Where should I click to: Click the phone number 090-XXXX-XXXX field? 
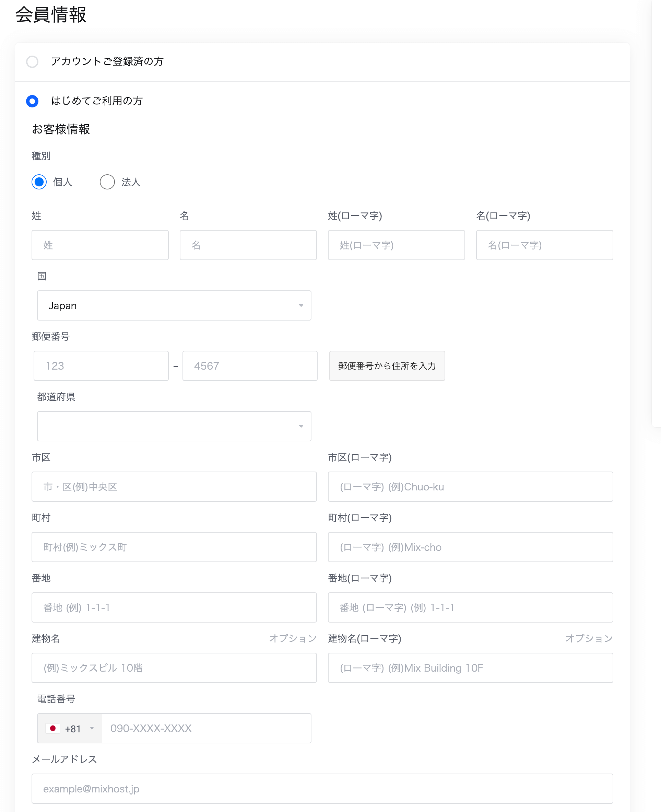pos(207,728)
